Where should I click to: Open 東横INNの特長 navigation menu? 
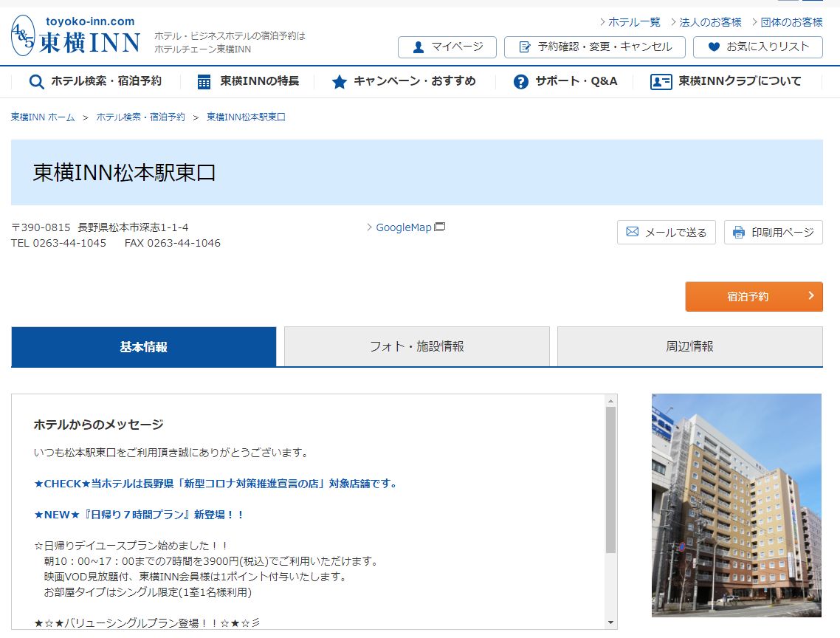248,81
